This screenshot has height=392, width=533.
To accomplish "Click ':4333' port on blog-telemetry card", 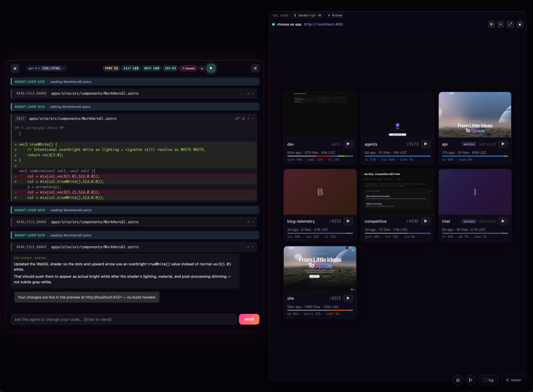I will (335, 221).
